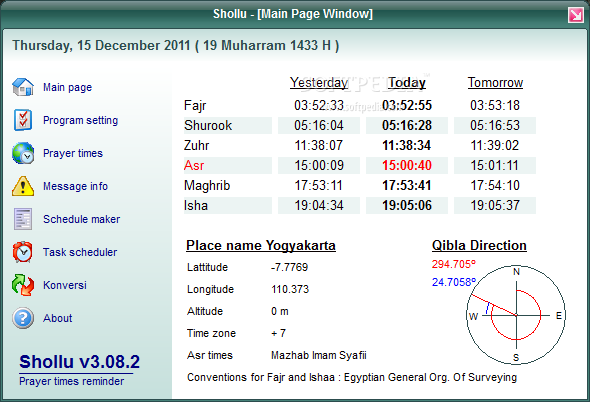This screenshot has width=590, height=402.
Task: Click tomorrow's Maghrib time 17:54:10
Action: (495, 186)
